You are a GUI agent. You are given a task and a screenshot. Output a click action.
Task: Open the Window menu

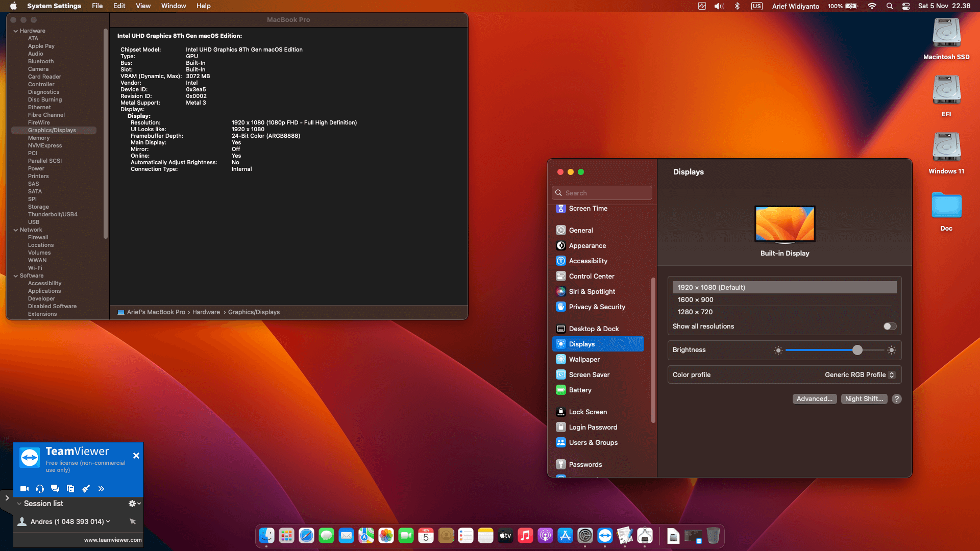pos(174,6)
